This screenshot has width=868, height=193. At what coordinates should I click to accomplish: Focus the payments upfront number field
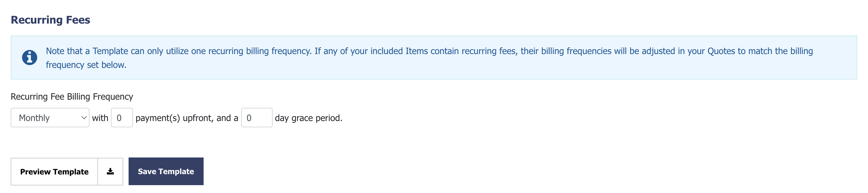pyautogui.click(x=122, y=118)
